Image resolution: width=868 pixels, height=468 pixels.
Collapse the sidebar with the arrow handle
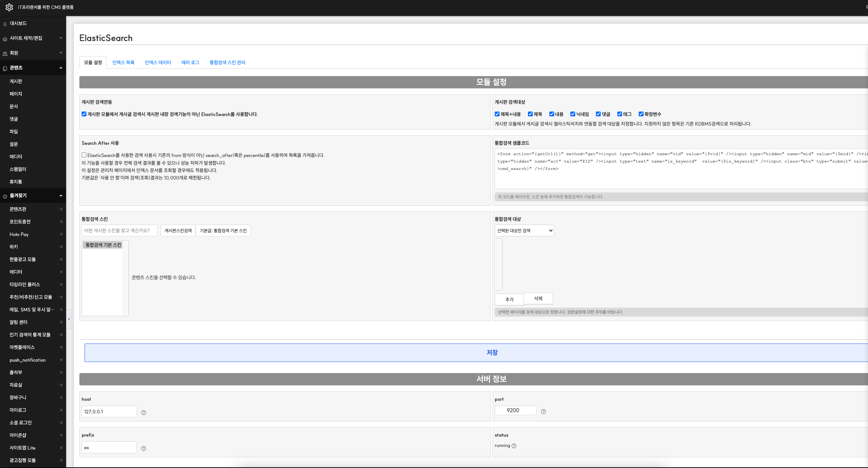pos(69,319)
